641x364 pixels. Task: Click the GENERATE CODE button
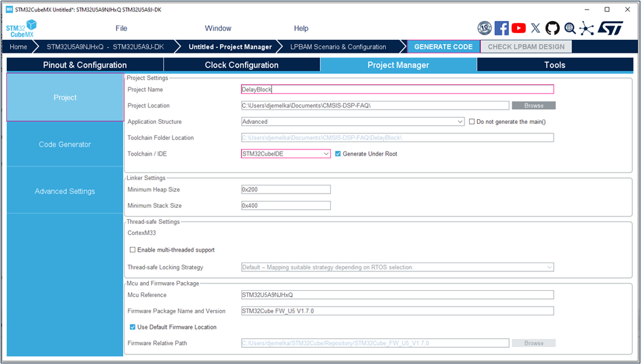[x=443, y=47]
